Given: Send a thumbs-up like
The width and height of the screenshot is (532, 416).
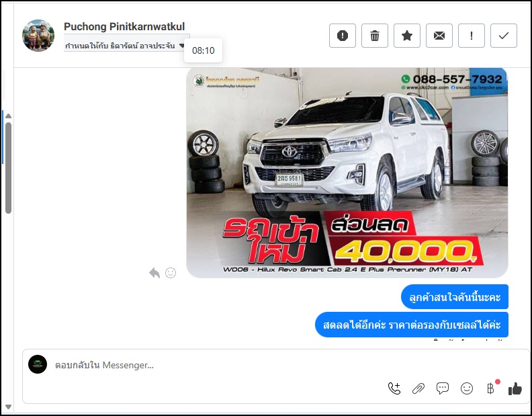Looking at the screenshot, I should point(515,388).
